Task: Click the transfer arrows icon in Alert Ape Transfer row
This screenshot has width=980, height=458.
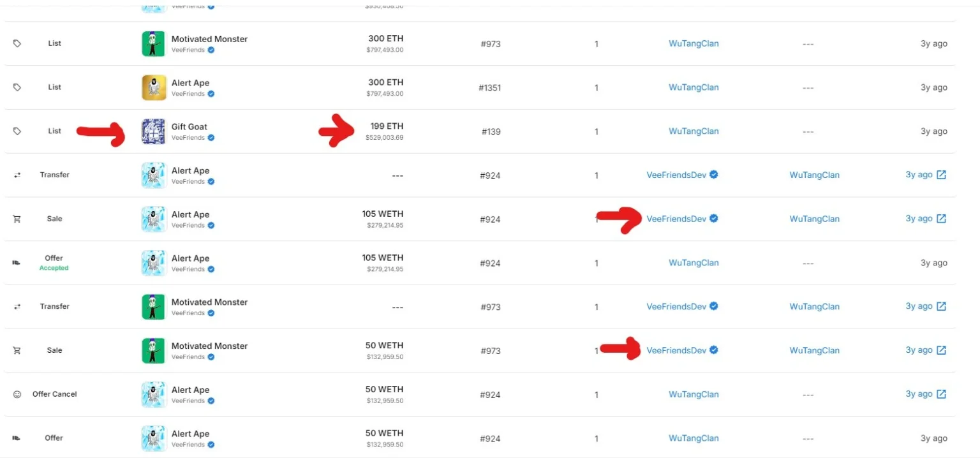Action: [17, 175]
